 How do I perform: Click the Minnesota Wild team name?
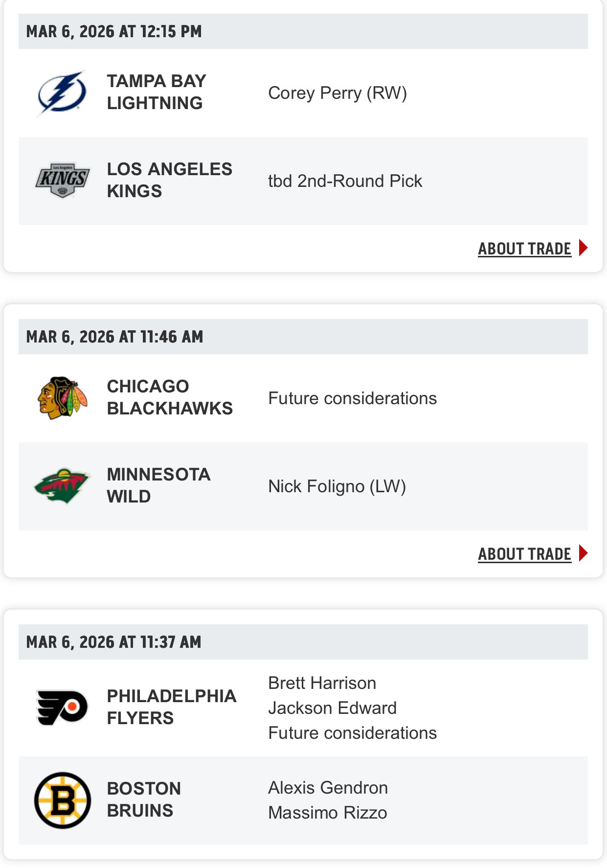click(158, 485)
